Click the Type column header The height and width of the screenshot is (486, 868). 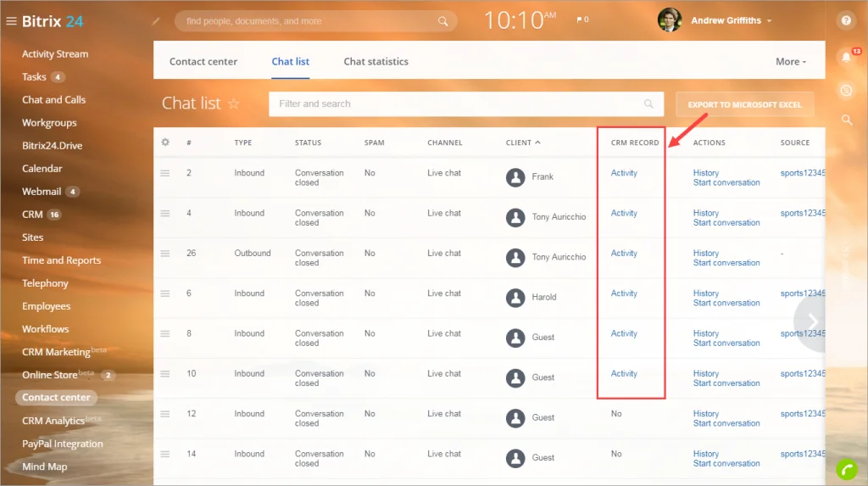tap(243, 142)
